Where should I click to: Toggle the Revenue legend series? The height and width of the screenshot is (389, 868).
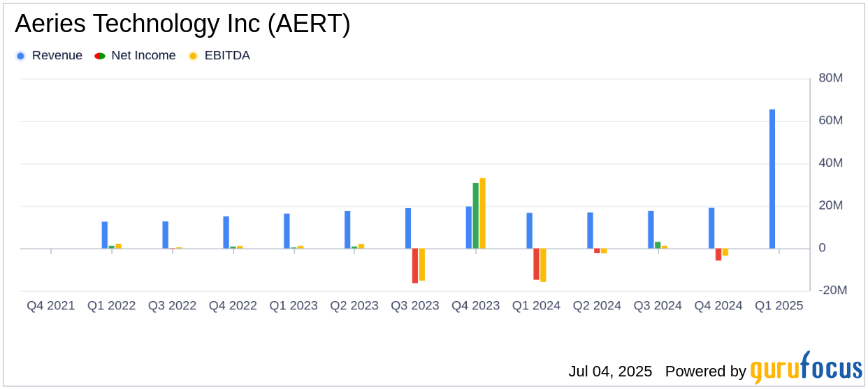49,56
